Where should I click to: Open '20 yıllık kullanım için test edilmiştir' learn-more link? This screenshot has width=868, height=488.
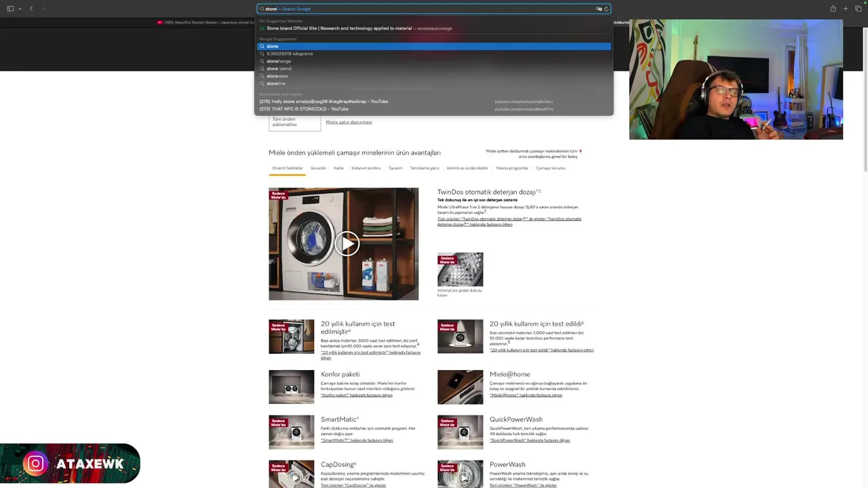(370, 355)
